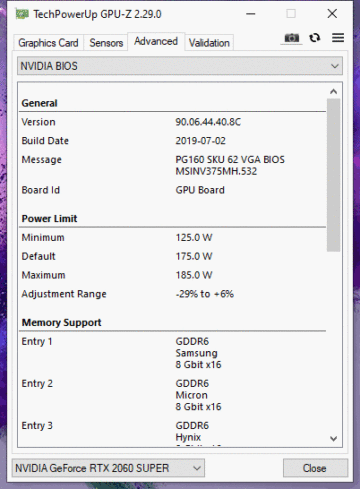Screen dimensions: 360x489
Task: Click the Message row label
Action: 42,160
